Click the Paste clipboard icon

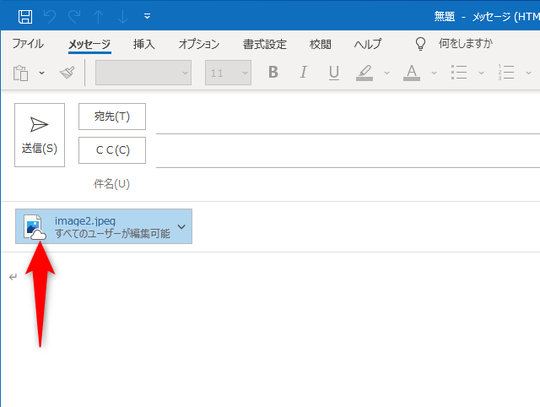(x=21, y=73)
